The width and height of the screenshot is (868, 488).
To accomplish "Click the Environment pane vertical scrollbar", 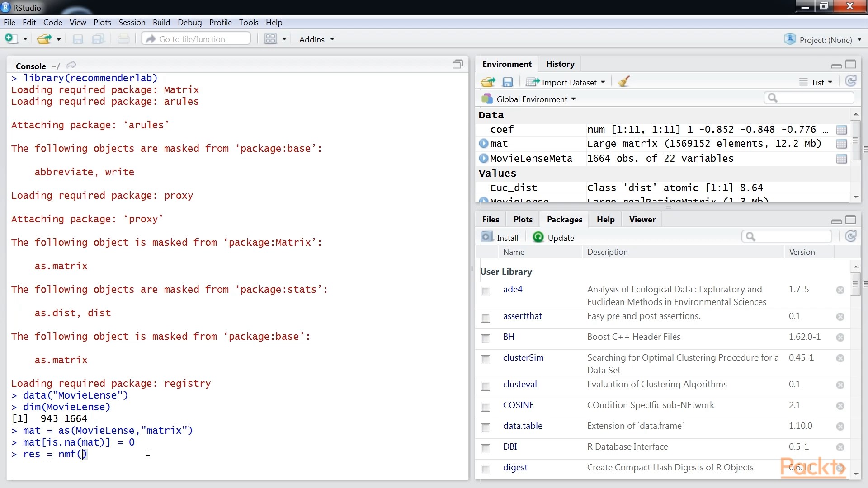I will pyautogui.click(x=855, y=141).
